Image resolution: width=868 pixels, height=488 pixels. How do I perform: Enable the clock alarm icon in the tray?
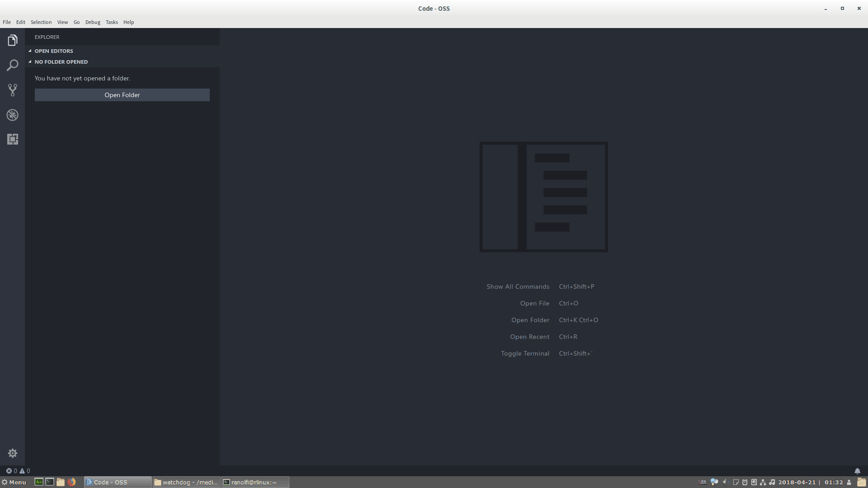745,482
